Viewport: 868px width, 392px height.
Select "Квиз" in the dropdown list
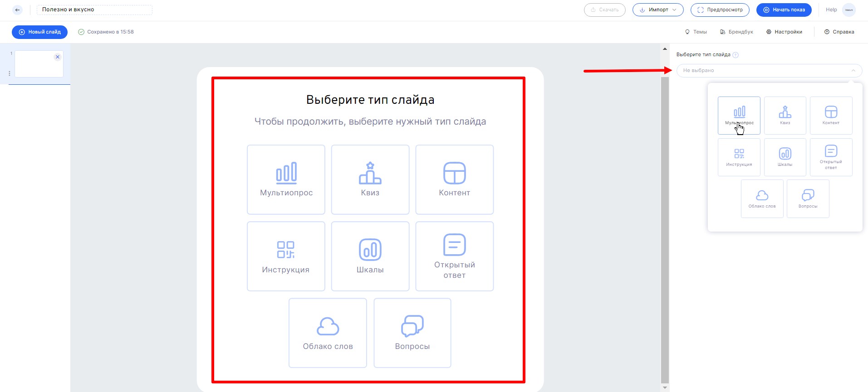tap(785, 116)
